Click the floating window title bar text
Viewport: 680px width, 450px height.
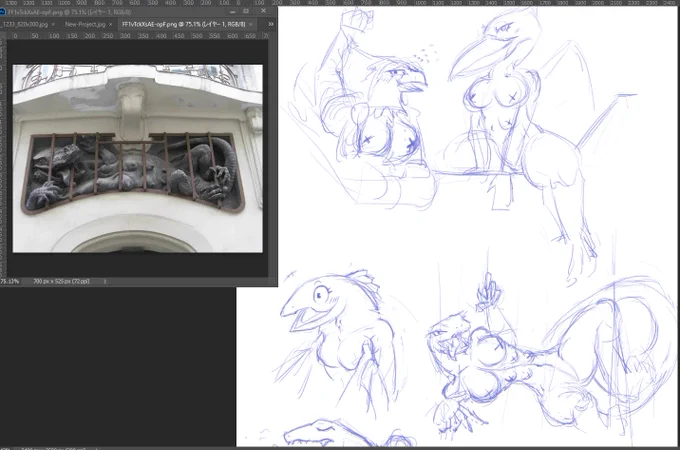(x=69, y=12)
